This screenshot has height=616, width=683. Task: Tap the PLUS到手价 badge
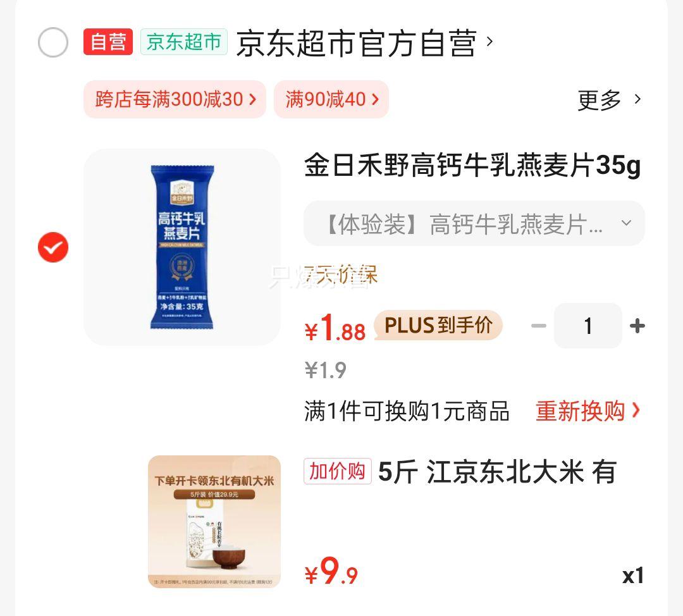438,325
